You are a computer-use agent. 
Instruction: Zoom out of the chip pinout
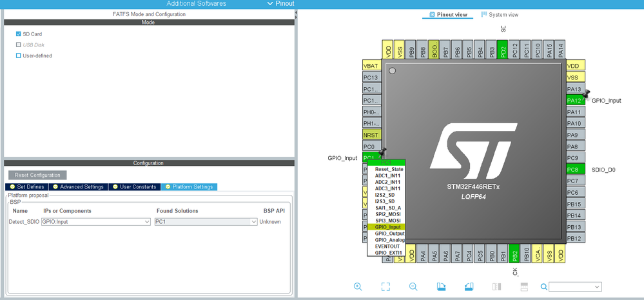(413, 286)
